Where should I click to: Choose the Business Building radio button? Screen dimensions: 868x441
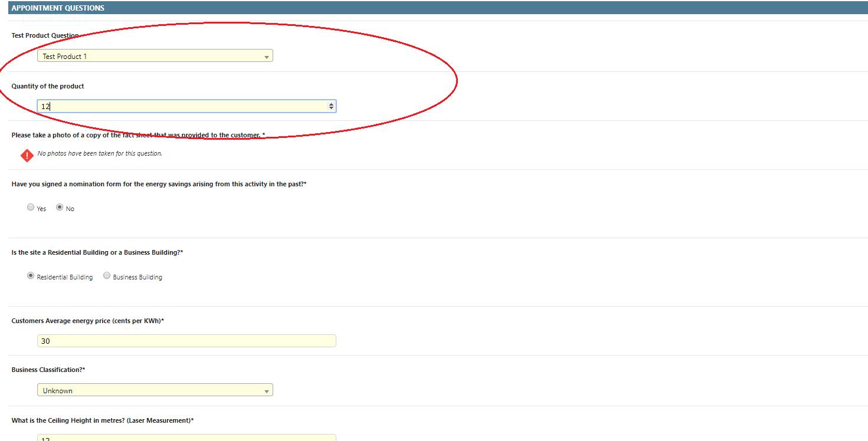(107, 276)
